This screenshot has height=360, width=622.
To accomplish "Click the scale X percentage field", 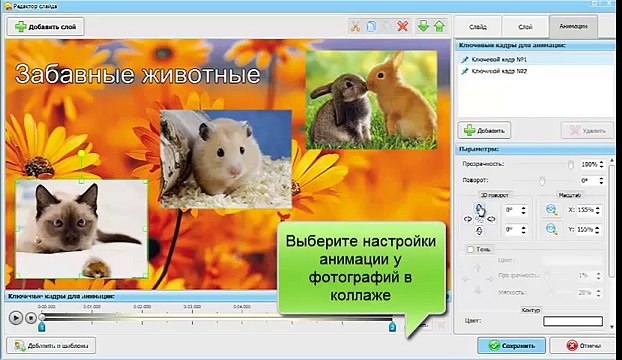I will 586,210.
